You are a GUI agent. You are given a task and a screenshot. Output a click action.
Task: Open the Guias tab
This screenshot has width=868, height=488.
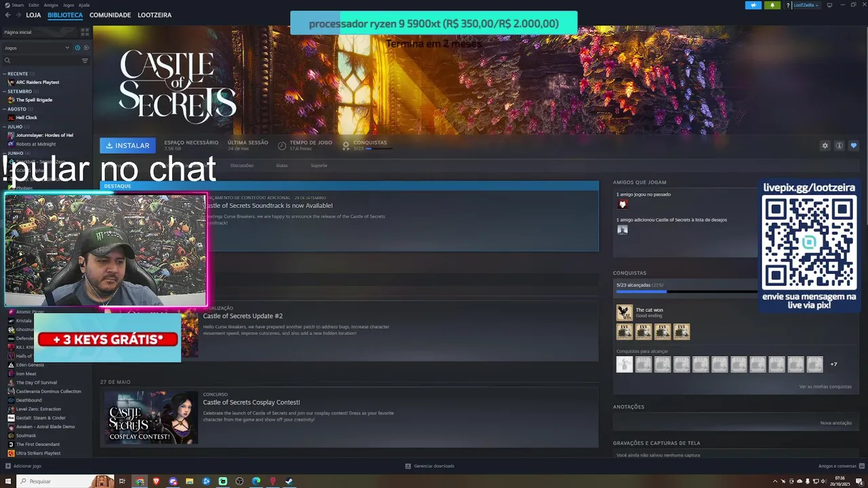coord(281,165)
